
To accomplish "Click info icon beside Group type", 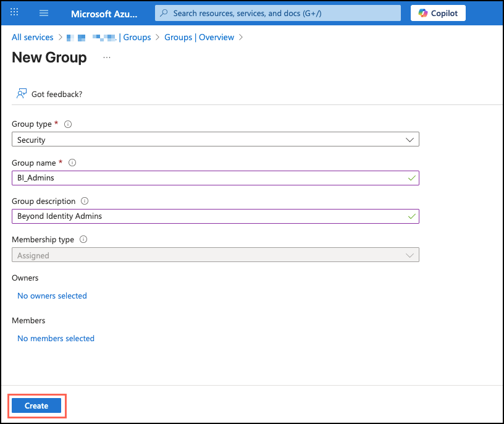I will [x=68, y=124].
